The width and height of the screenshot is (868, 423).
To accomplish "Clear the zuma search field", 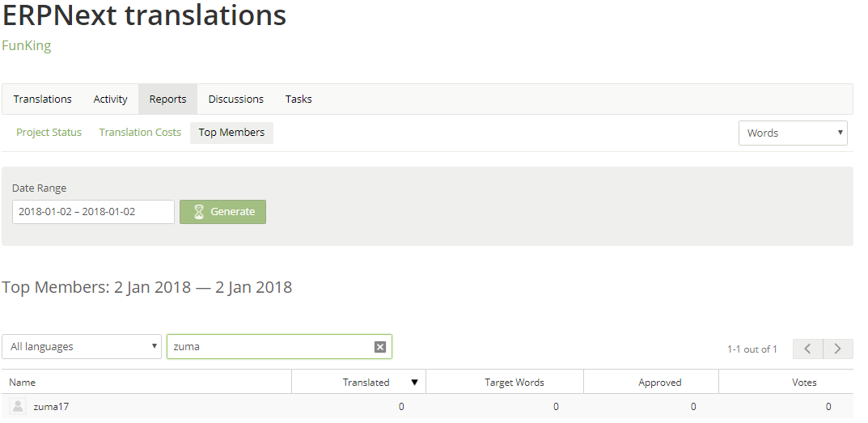I will (379, 347).
